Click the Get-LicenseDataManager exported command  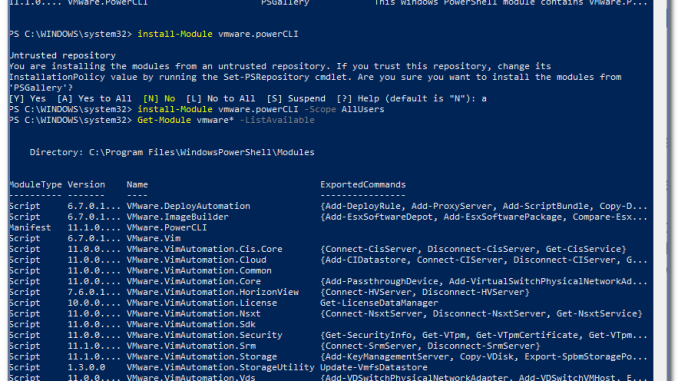[379, 303]
